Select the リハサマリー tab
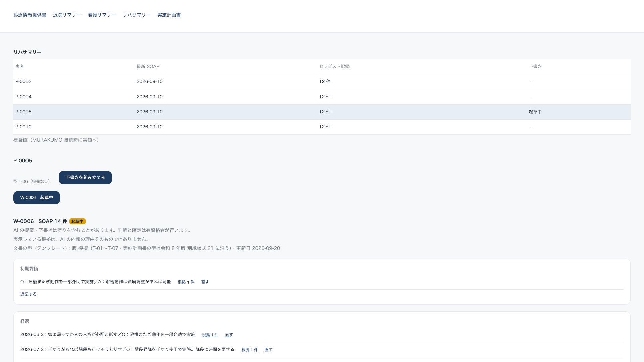Viewport: 644px width, 362px height. [x=137, y=15]
